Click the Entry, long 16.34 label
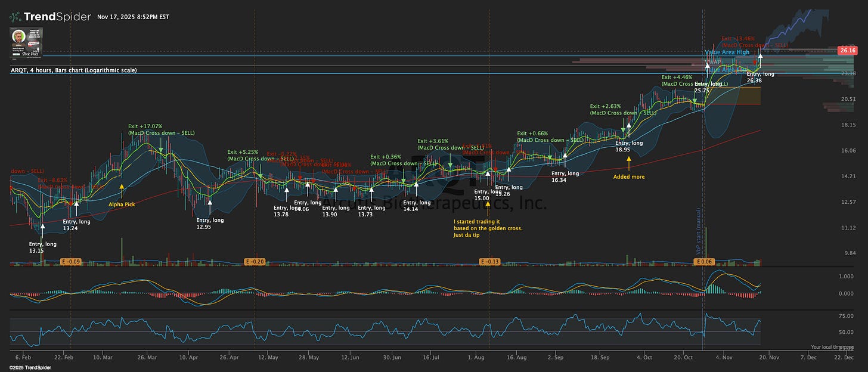The image size is (868, 372). pos(565,176)
